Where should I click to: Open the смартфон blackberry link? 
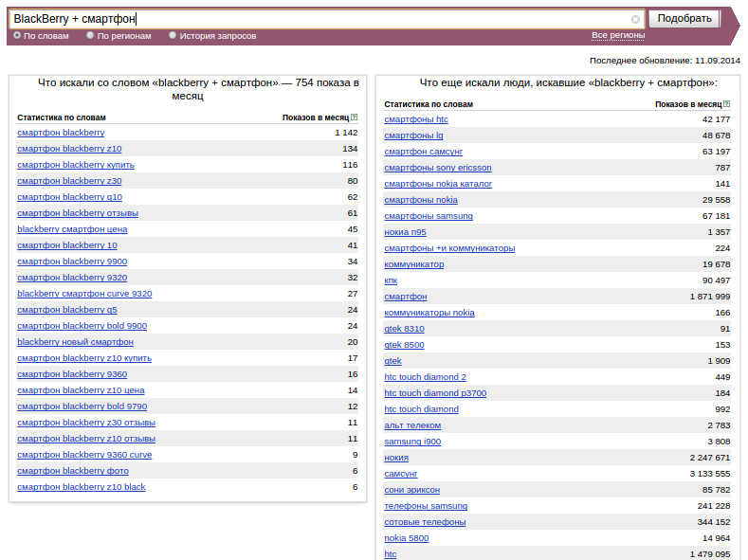click(x=61, y=133)
